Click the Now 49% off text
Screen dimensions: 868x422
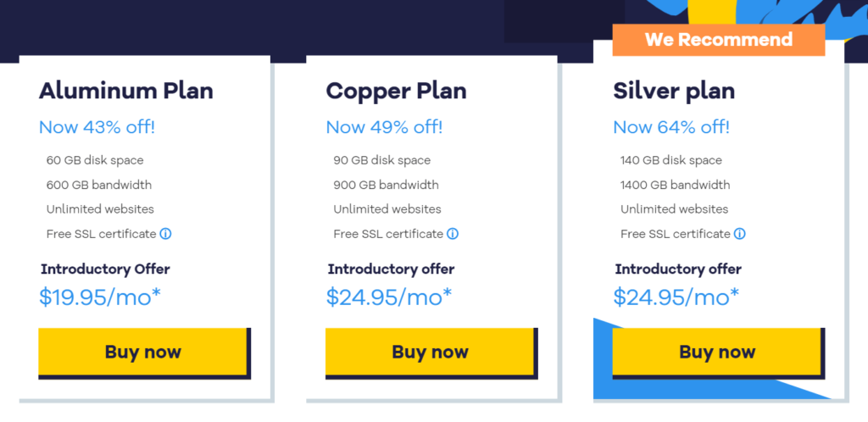pyautogui.click(x=384, y=127)
